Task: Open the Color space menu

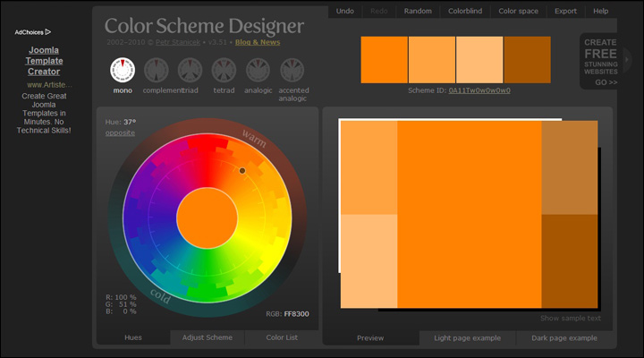Action: pos(518,12)
